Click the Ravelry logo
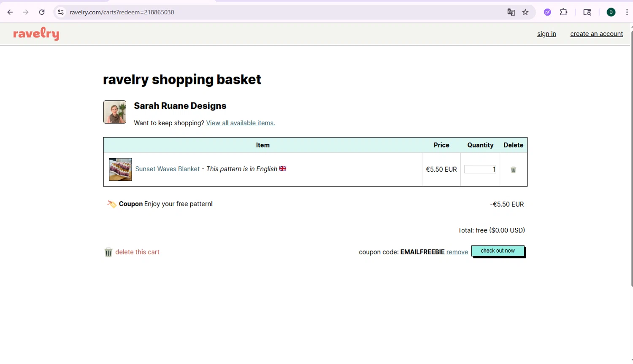Viewport: 633px width, 364px height. [36, 33]
